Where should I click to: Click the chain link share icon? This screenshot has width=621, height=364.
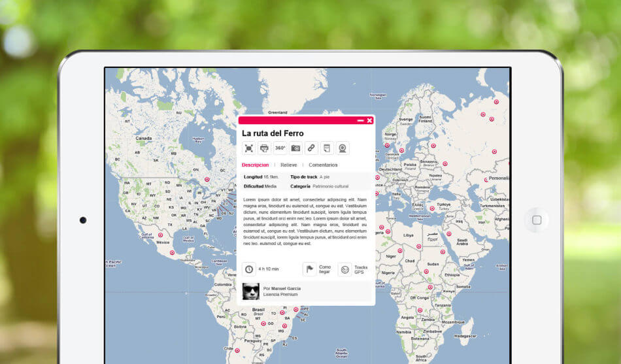[311, 148]
